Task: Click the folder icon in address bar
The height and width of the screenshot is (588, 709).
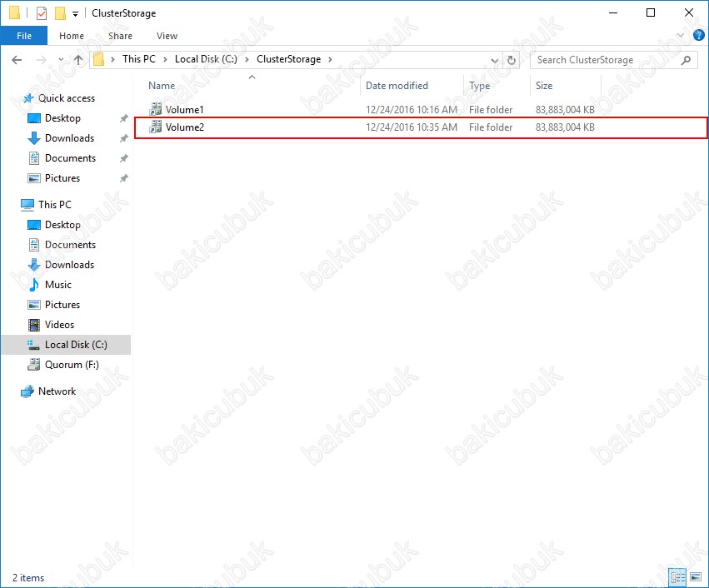Action: [x=98, y=59]
